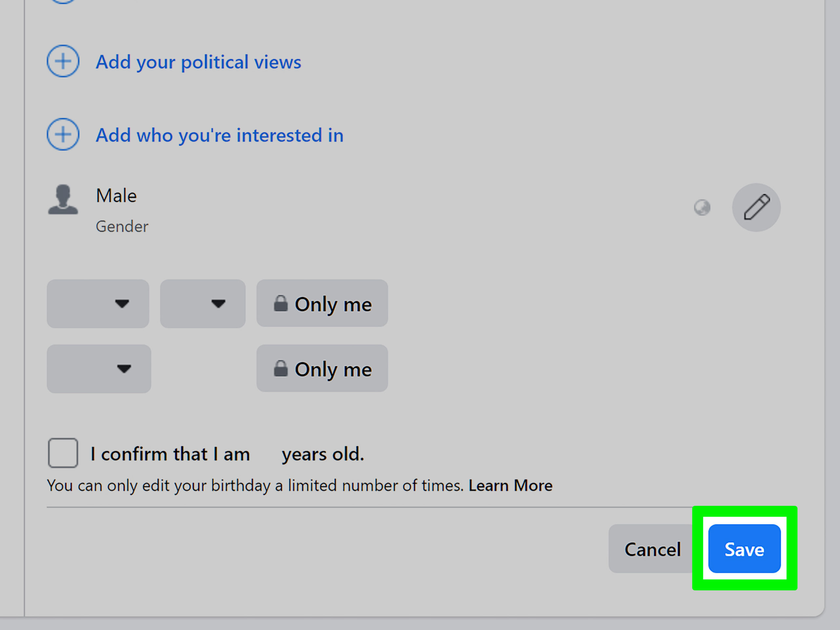840x630 pixels.
Task: Click the I confirm that I am label
Action: pos(170,454)
